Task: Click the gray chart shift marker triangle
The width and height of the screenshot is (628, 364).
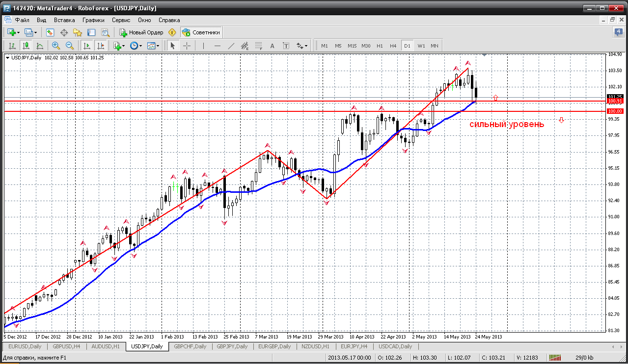Action: pyautogui.click(x=484, y=55)
